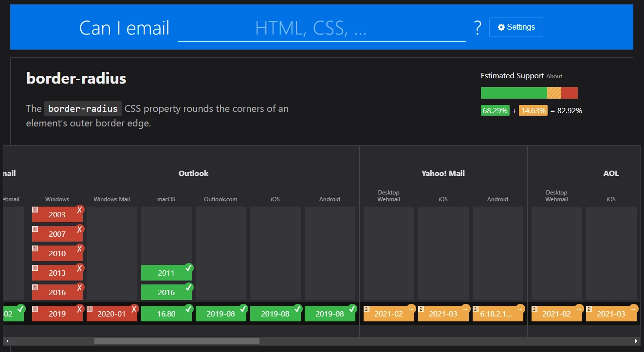Select Outlook.com 2019-08 cell

[221, 314]
